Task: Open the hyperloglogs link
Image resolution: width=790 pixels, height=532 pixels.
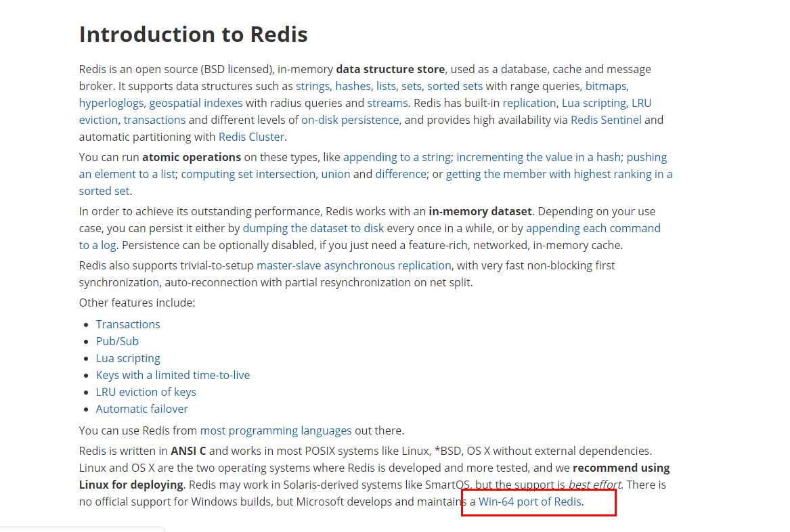Action: [111, 103]
